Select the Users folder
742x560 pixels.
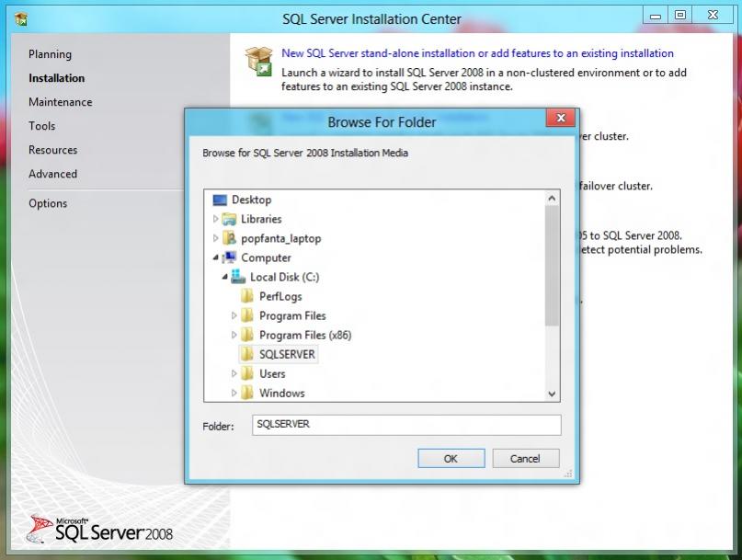(272, 374)
